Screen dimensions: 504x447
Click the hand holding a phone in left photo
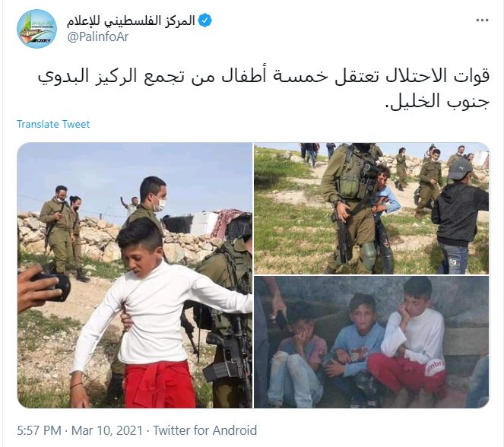pyautogui.click(x=42, y=287)
